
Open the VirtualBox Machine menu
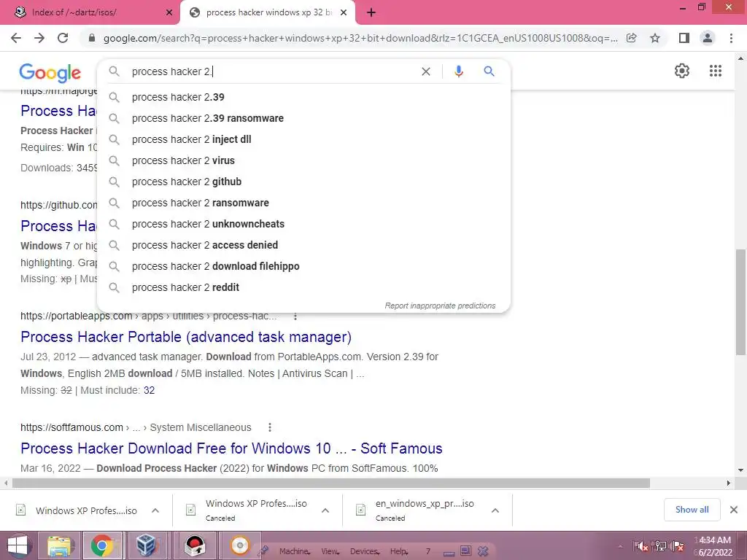(295, 551)
